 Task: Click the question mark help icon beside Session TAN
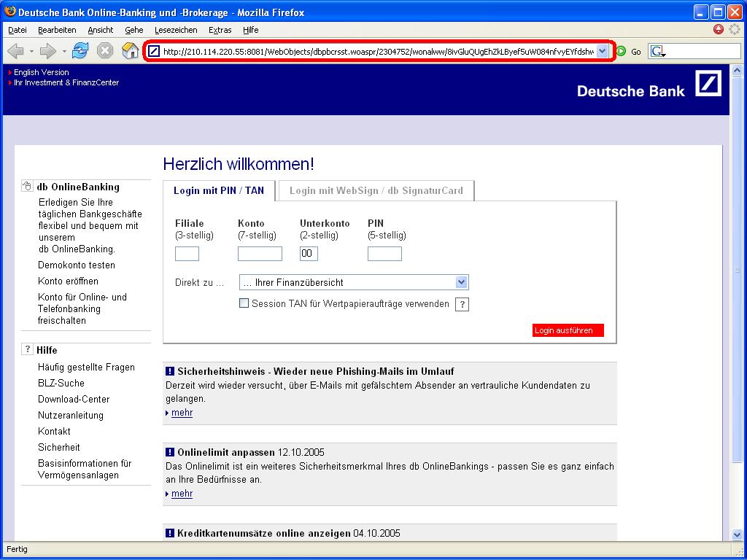462,304
